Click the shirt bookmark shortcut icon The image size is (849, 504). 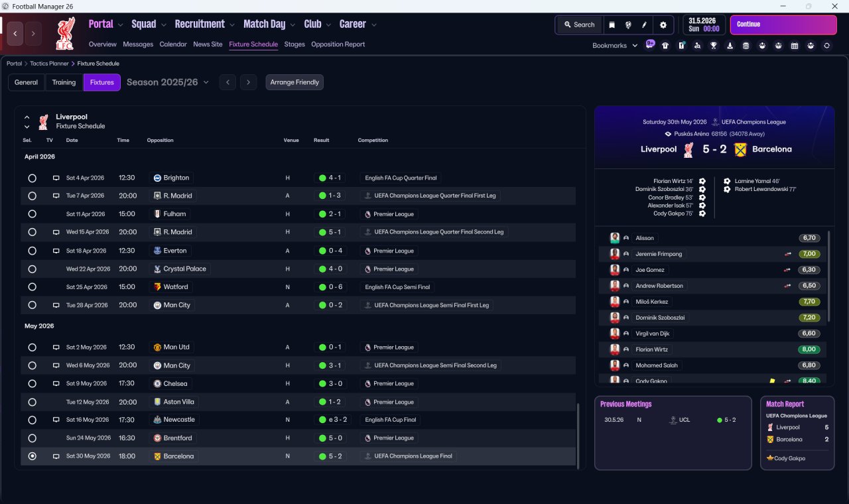[x=665, y=46]
